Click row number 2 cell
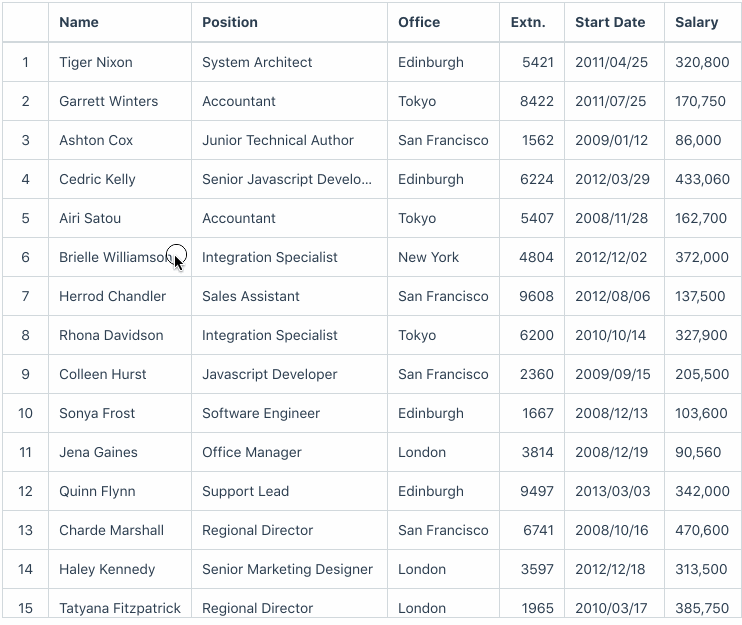742x625 pixels. pyautogui.click(x=26, y=101)
